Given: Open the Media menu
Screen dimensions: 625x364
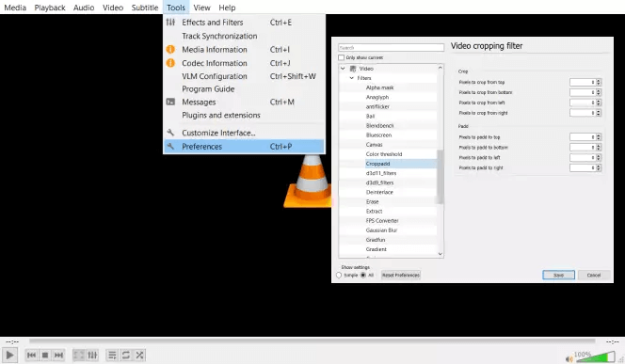Looking at the screenshot, I should click(x=15, y=8).
